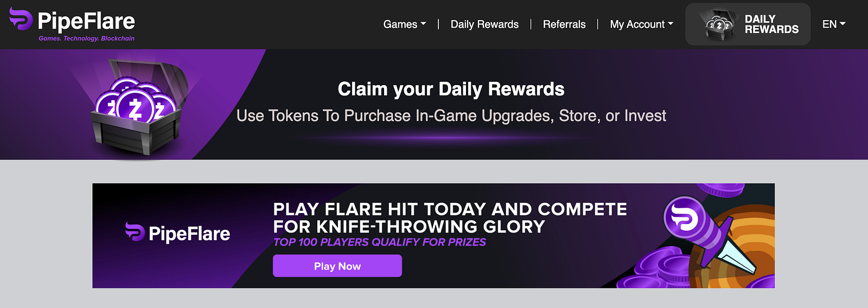The width and height of the screenshot is (868, 308).
Task: Click the Use Tokens To Purchase subtitle
Action: tap(451, 116)
